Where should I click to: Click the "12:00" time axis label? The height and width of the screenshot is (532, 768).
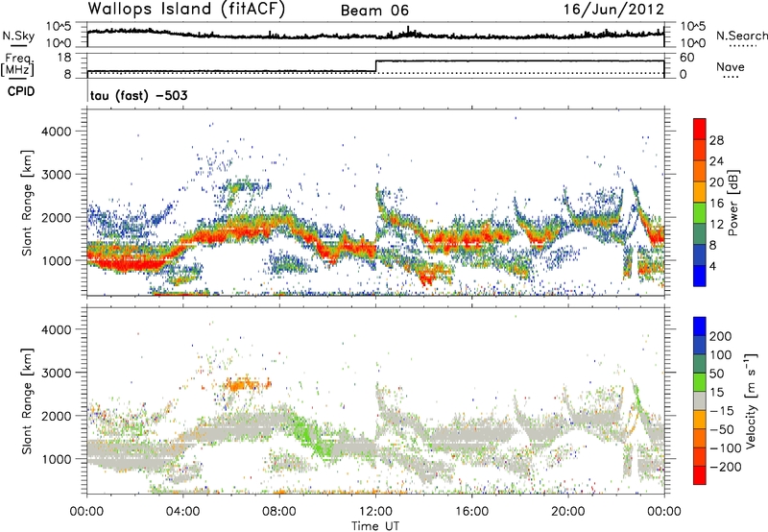375,512
